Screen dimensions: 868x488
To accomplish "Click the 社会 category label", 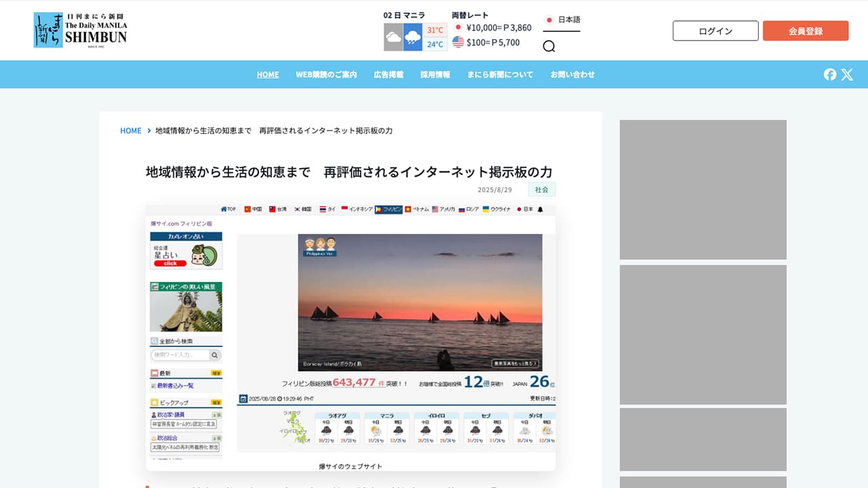I will click(540, 190).
